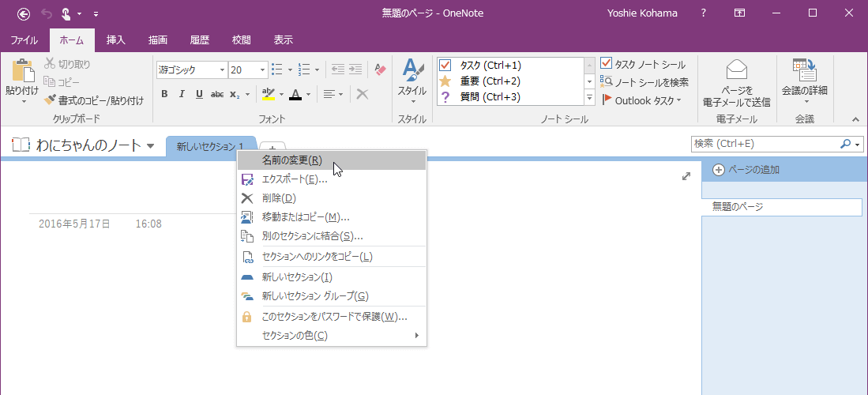Image resolution: width=868 pixels, height=395 pixels.
Task: Open highlight color dropdown arrow
Action: tap(281, 94)
